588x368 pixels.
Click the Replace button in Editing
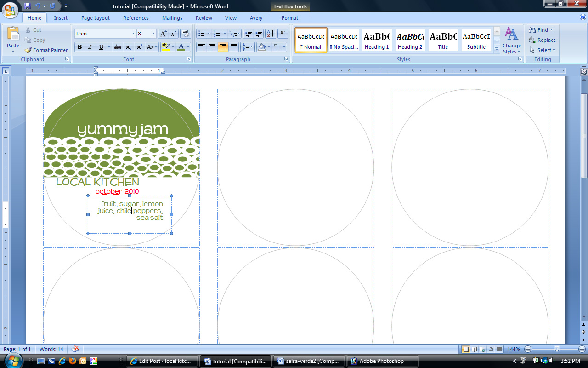(x=543, y=40)
